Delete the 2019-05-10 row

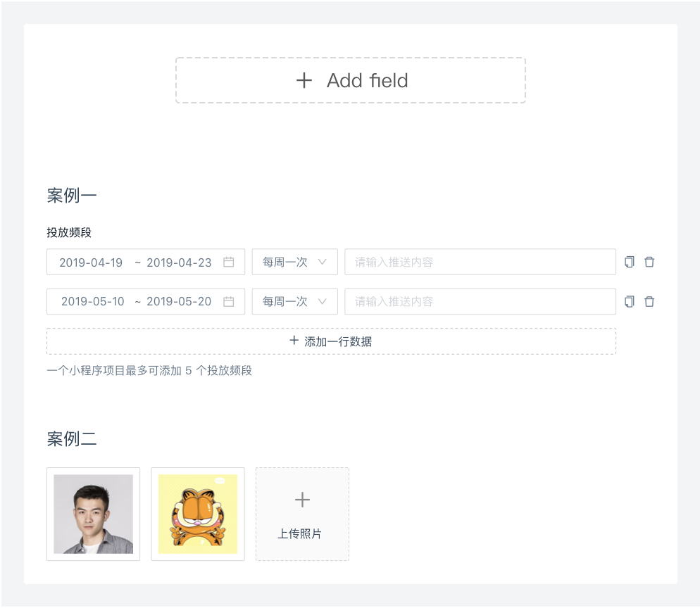pos(649,302)
